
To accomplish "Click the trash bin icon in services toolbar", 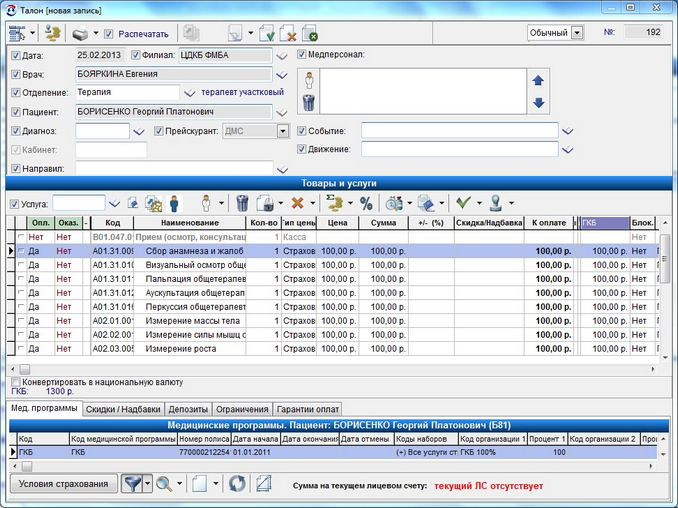I will pos(241,203).
